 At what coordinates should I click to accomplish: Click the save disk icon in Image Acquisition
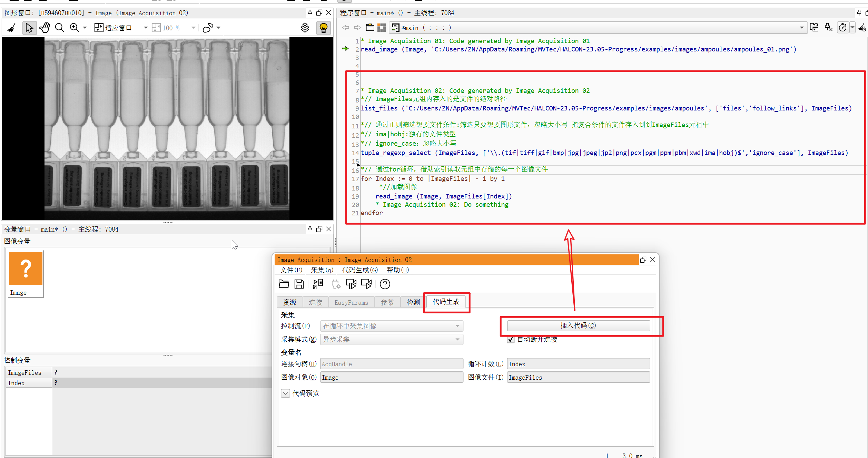tap(299, 284)
